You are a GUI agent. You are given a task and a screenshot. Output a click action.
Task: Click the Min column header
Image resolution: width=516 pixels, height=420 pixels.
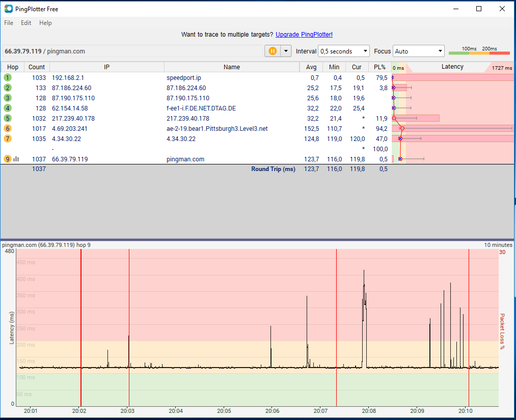[x=334, y=67]
